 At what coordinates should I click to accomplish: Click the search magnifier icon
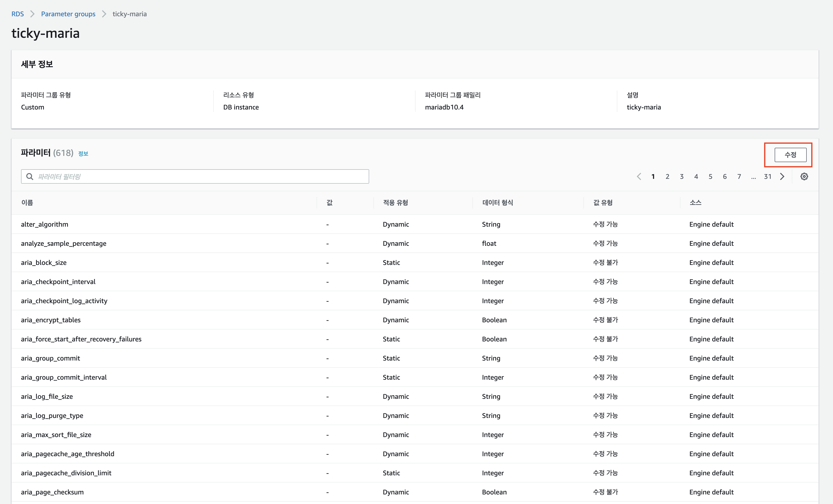[30, 176]
